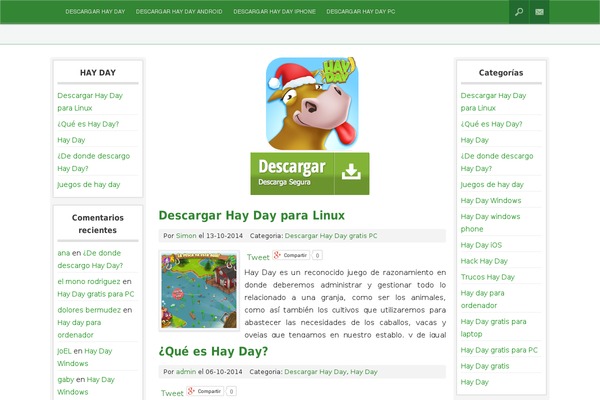Click the download arrow icon on Descargar button
Screen dimensions: 600x400
click(x=351, y=172)
